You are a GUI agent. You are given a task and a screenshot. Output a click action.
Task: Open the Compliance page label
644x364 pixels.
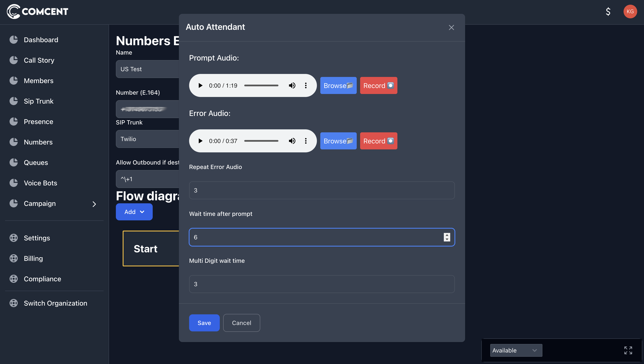point(43,279)
